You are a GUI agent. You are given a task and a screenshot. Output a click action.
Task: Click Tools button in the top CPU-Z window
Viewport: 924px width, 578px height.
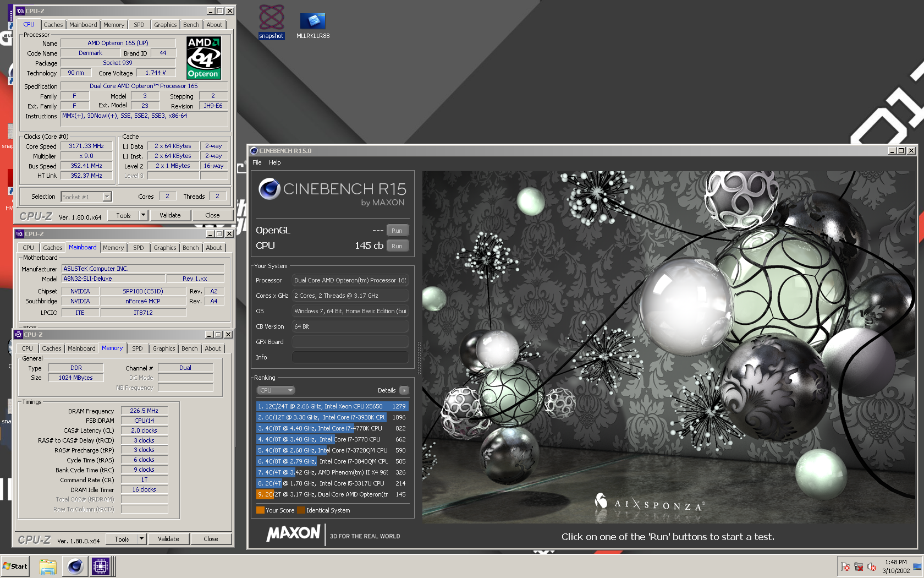pyautogui.click(x=124, y=215)
